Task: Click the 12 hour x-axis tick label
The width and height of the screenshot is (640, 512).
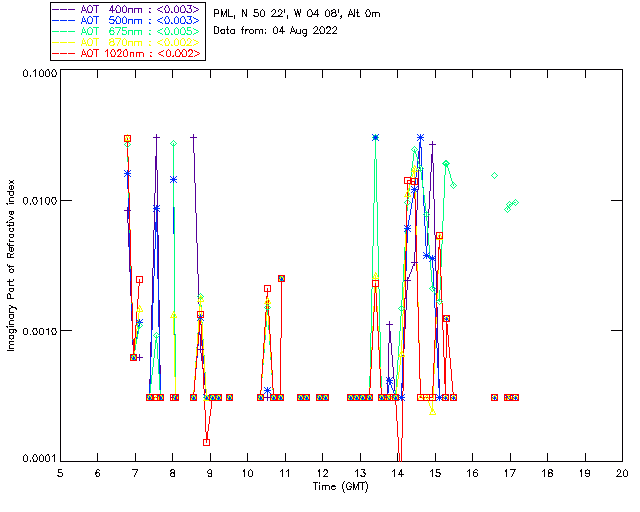Action: 322,473
